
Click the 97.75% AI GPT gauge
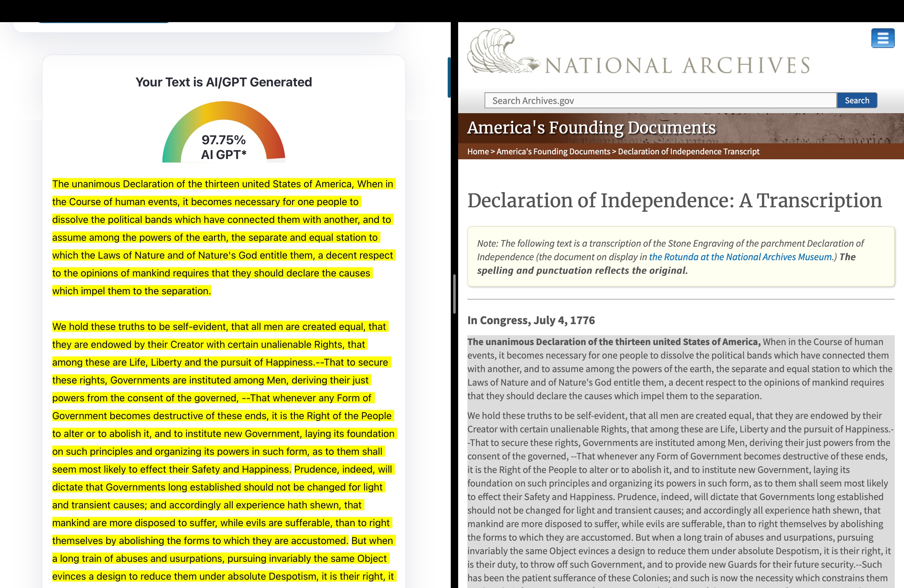pos(224,132)
